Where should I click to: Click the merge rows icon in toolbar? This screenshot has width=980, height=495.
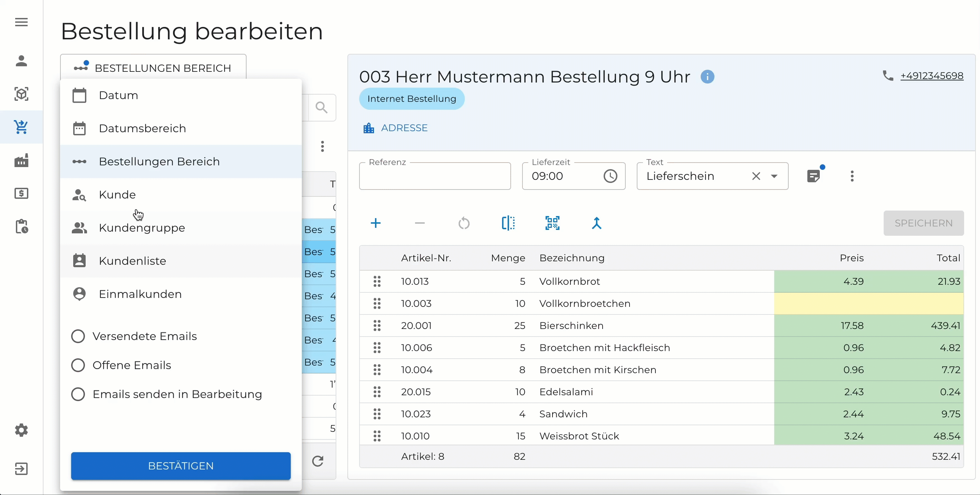click(595, 223)
